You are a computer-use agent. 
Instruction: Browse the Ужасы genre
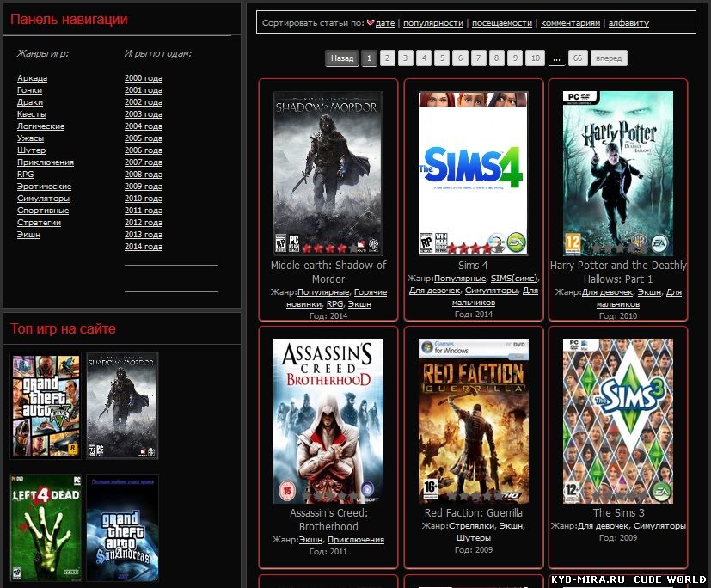[30, 138]
